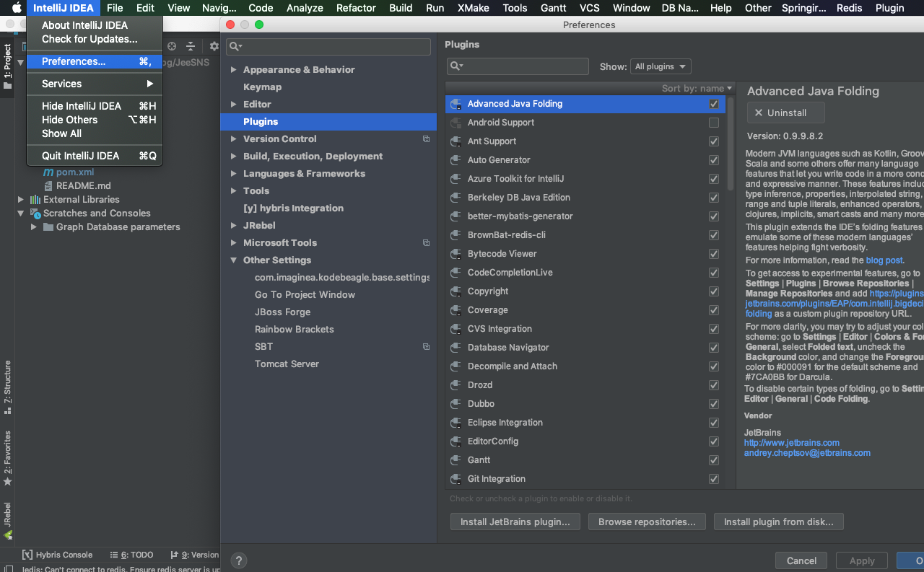
Task: Collapse the Other Settings node
Action: click(x=233, y=260)
